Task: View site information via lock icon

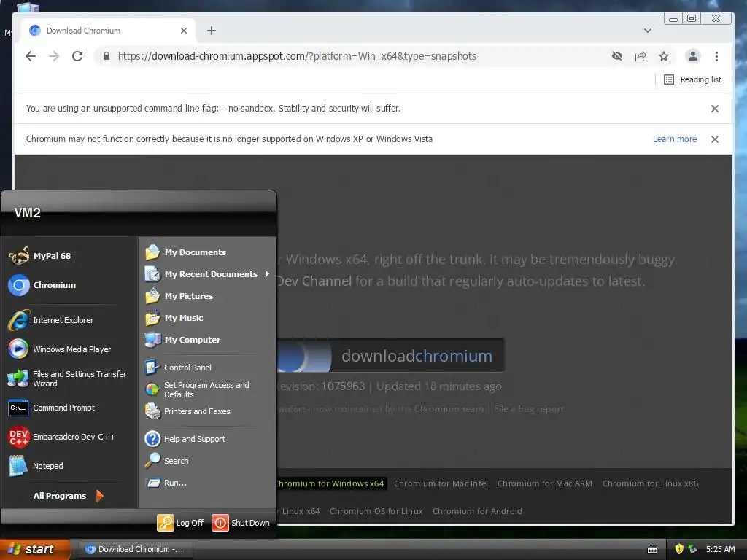Action: tap(107, 56)
